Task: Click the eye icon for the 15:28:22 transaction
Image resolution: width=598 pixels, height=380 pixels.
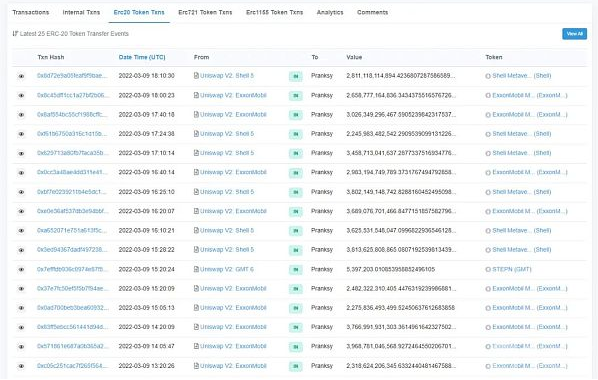Action: pyautogui.click(x=21, y=250)
